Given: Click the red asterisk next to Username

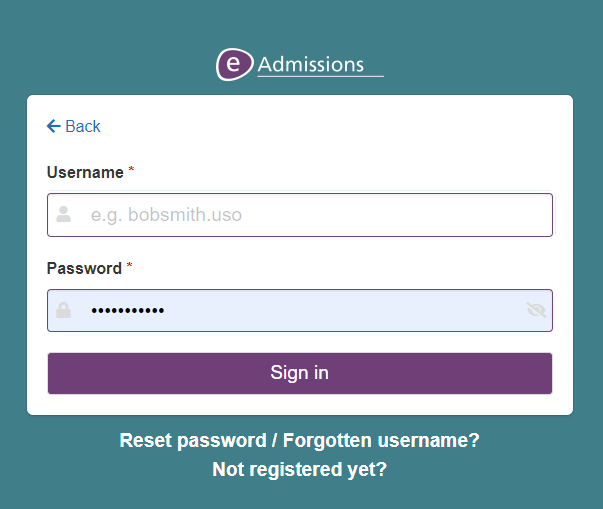Looking at the screenshot, I should click(x=131, y=172).
